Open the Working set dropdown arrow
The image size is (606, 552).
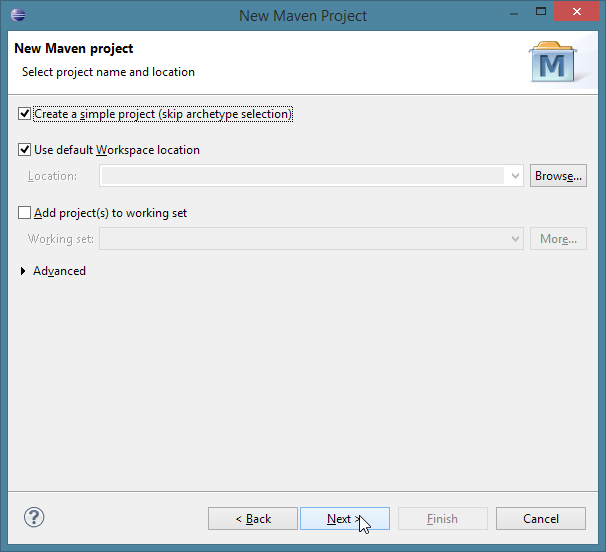point(515,239)
